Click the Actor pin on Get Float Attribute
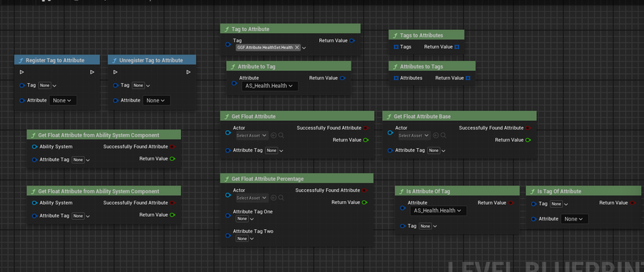 coord(228,132)
